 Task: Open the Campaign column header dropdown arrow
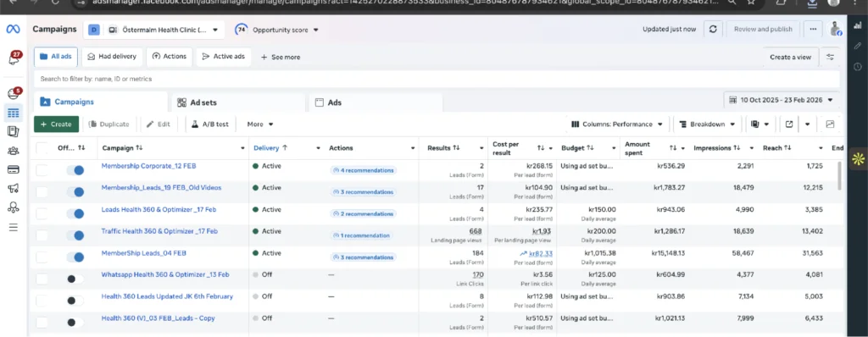tap(242, 148)
